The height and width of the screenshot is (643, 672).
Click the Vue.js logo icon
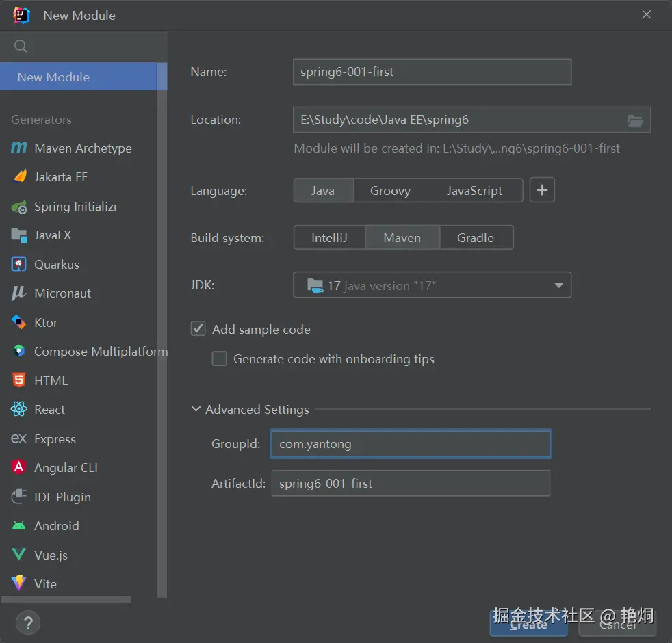click(19, 554)
